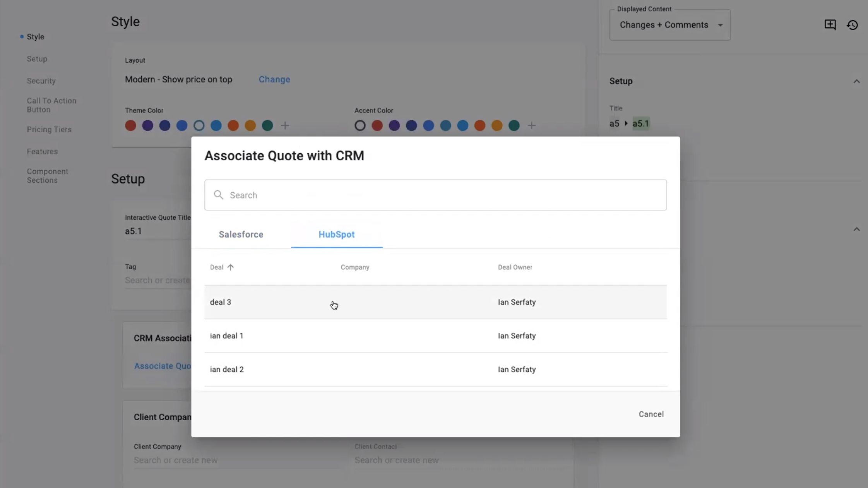This screenshot has height=488, width=868.
Task: Click the Deal column sort arrow
Action: pyautogui.click(x=231, y=267)
